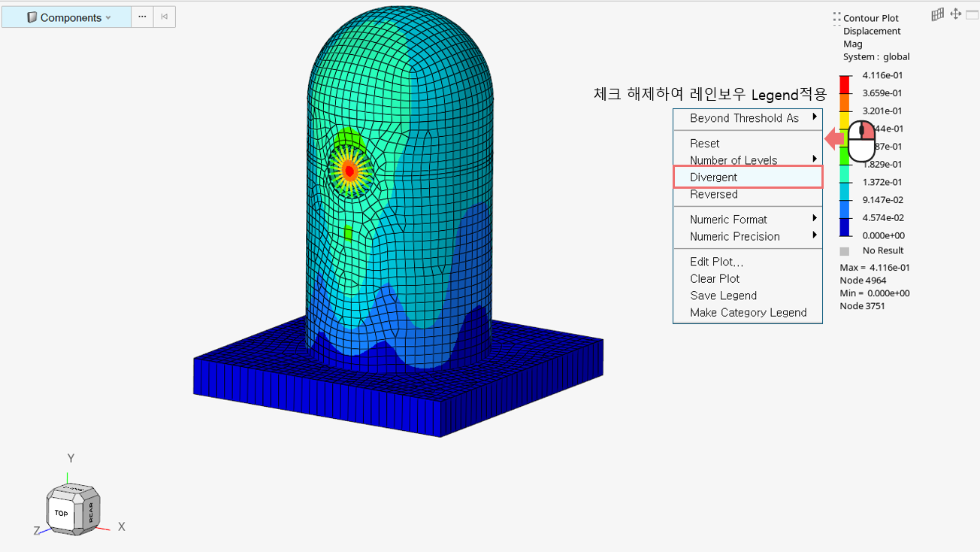Click Min = 0.000e+00 text
The width and height of the screenshot is (980, 552).
pos(875,293)
